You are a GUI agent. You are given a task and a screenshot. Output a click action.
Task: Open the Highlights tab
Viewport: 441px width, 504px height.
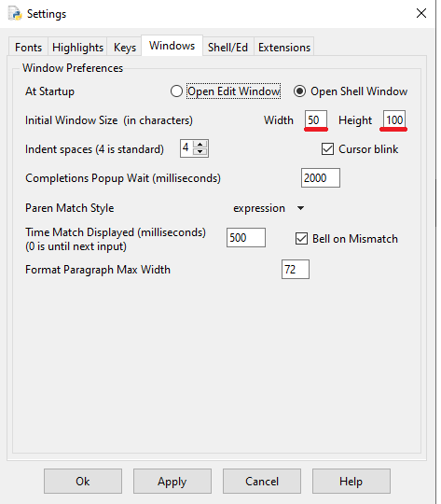click(x=77, y=48)
